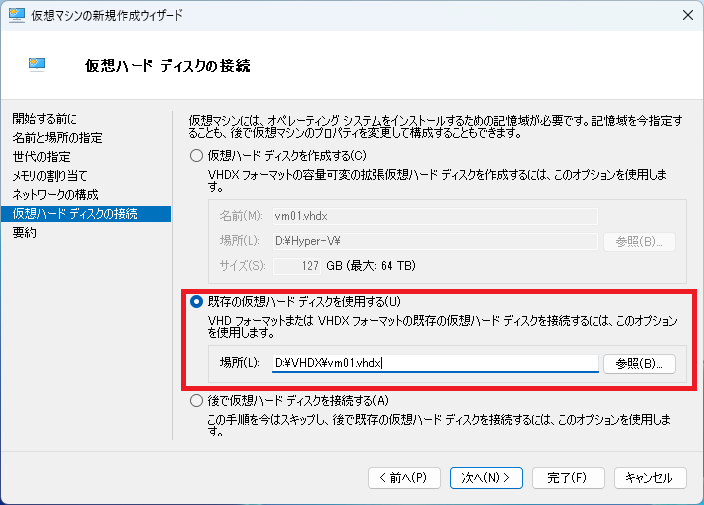
Task: Select 後で仮想ハード ディスクを接続する(A) radio button
Action: click(x=196, y=400)
